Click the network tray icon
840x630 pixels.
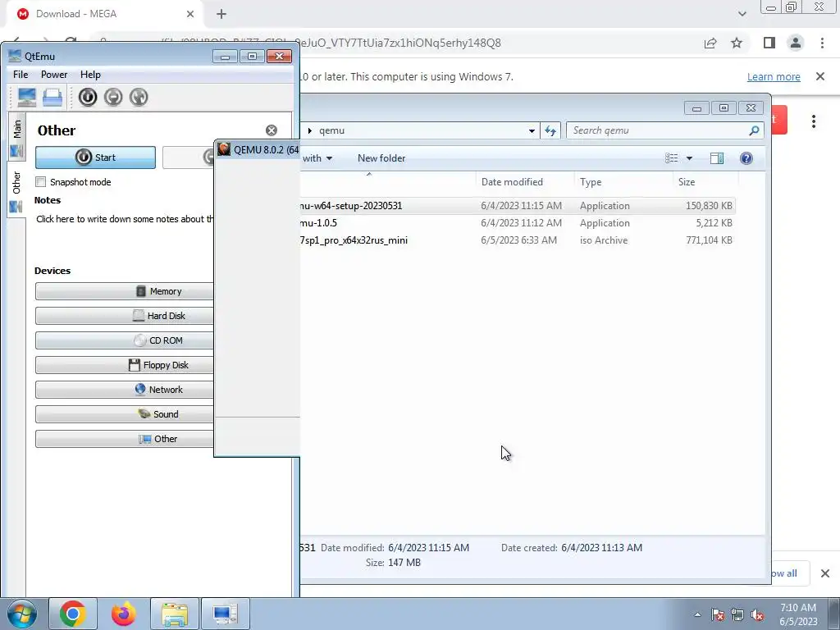(737, 614)
